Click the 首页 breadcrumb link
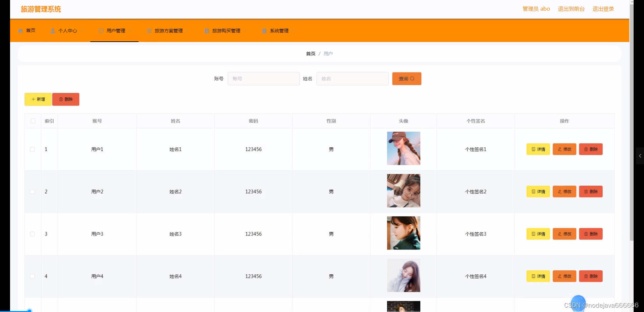 (311, 54)
